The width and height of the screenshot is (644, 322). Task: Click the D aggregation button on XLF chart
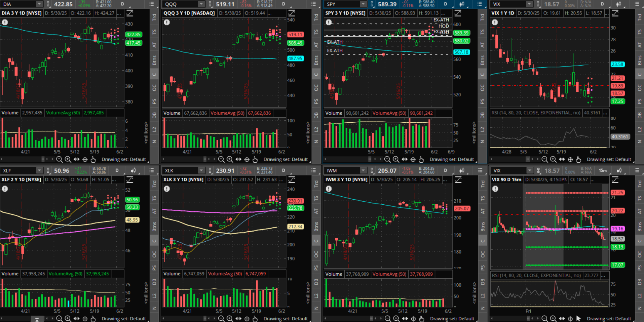[117, 170]
